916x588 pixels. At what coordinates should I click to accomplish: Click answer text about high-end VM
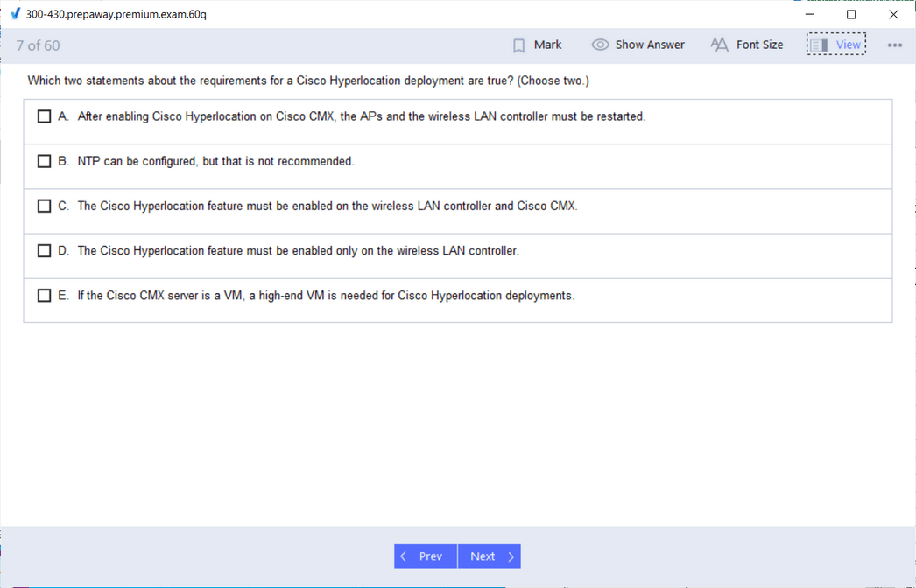(x=326, y=296)
